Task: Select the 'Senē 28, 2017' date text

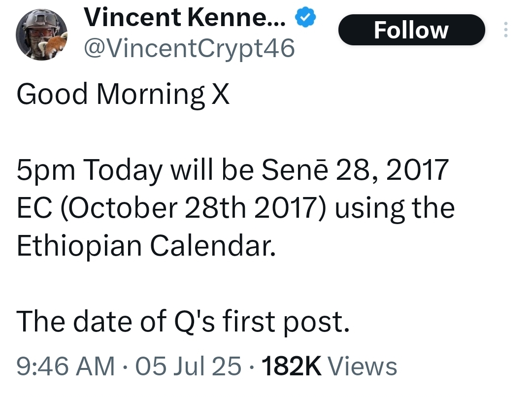Action: [355, 169]
